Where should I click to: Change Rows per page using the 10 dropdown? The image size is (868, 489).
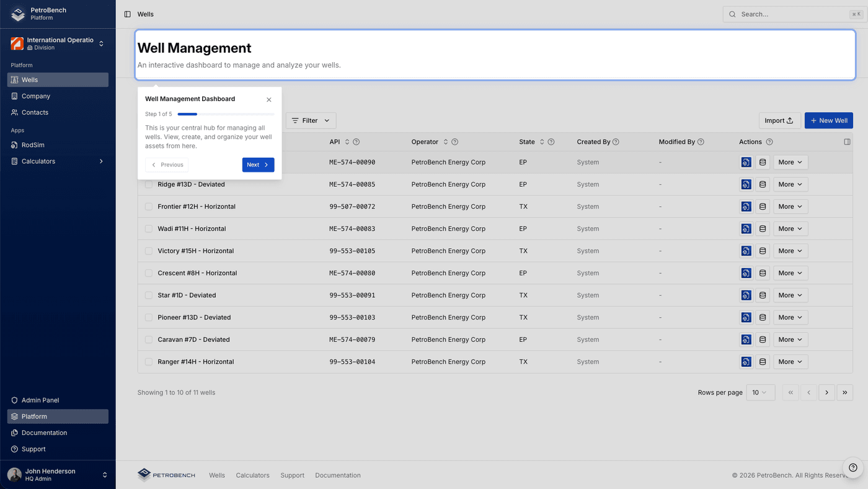760,392
